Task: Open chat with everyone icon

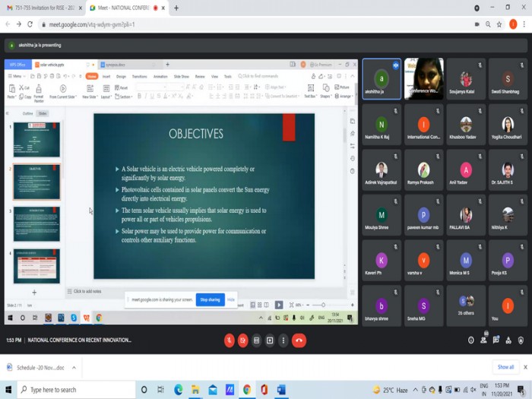Action: tap(497, 340)
